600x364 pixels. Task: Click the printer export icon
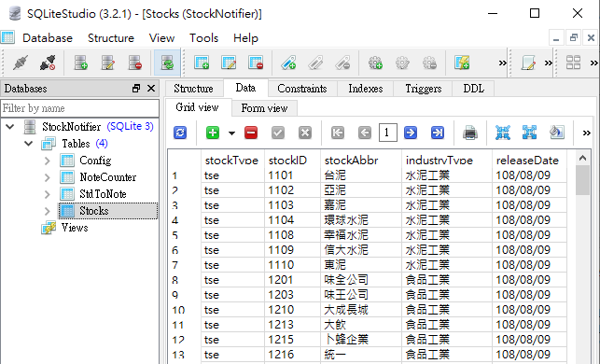point(470,133)
